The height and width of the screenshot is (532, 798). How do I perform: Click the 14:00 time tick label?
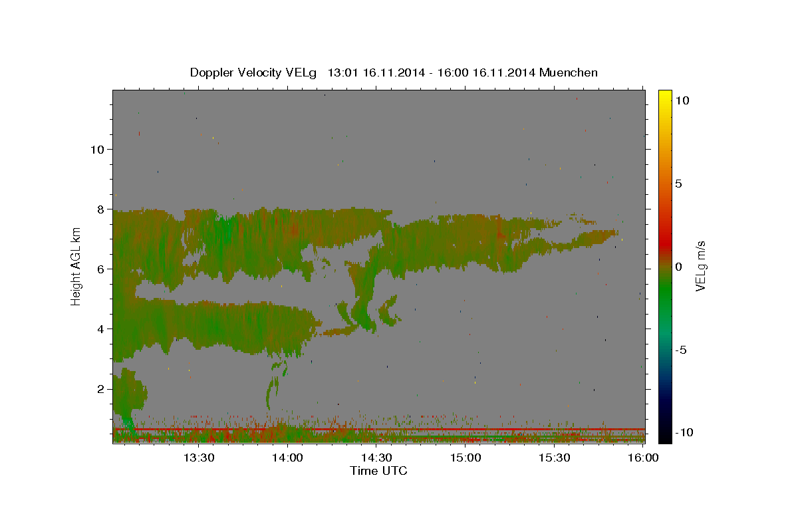[x=287, y=458]
